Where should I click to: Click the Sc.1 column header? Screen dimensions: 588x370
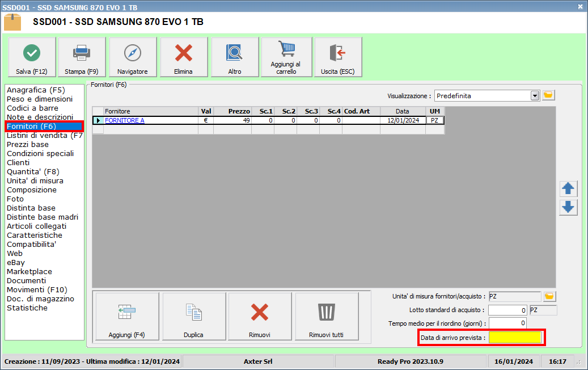pyautogui.click(x=263, y=111)
